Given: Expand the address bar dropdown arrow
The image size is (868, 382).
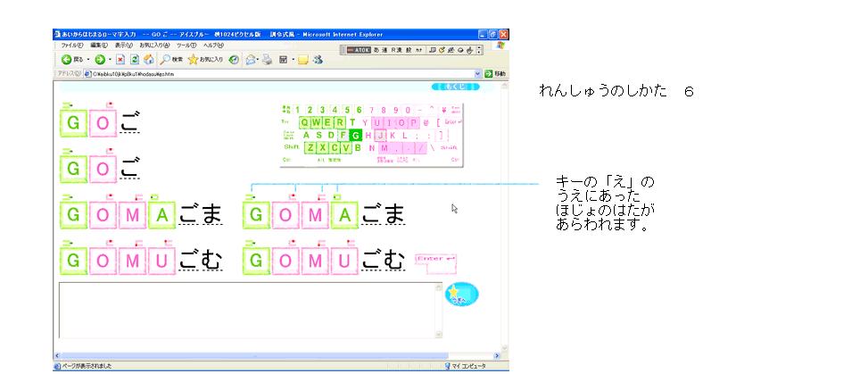Looking at the screenshot, I should point(477,73).
